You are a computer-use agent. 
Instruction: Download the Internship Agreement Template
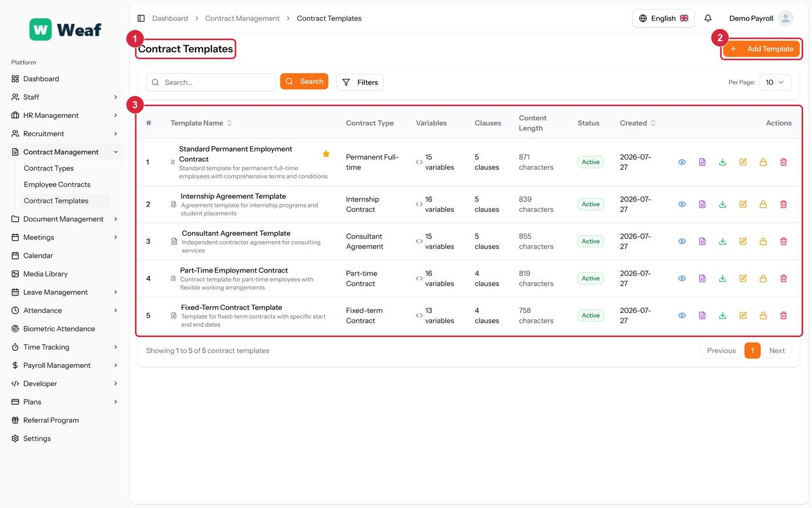723,204
